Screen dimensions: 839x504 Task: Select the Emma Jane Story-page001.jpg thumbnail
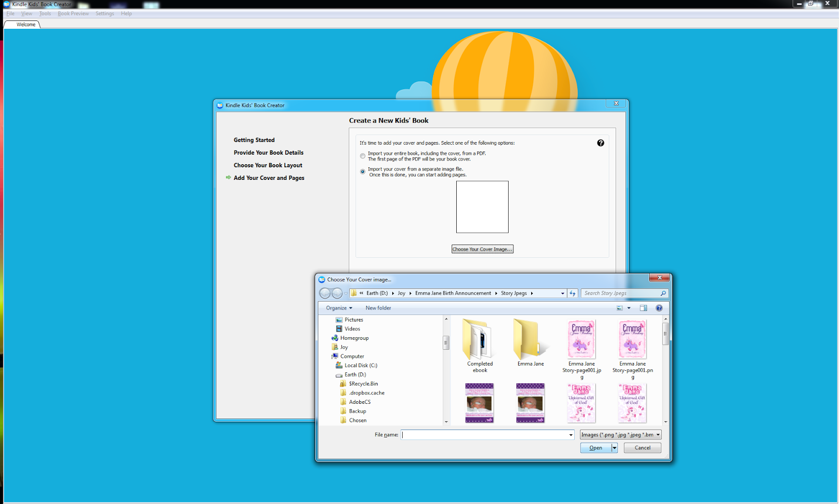(x=581, y=339)
